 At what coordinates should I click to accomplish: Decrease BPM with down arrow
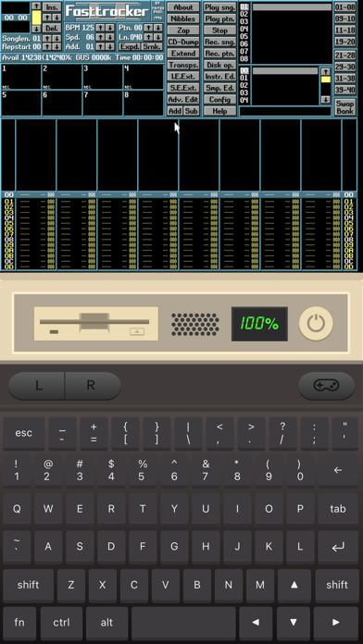pos(110,28)
